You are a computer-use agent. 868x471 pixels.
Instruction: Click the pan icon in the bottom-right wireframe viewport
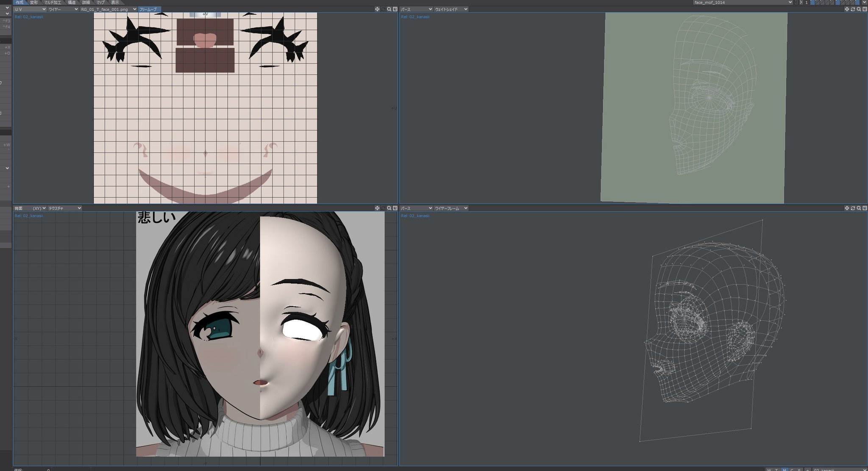tap(847, 208)
